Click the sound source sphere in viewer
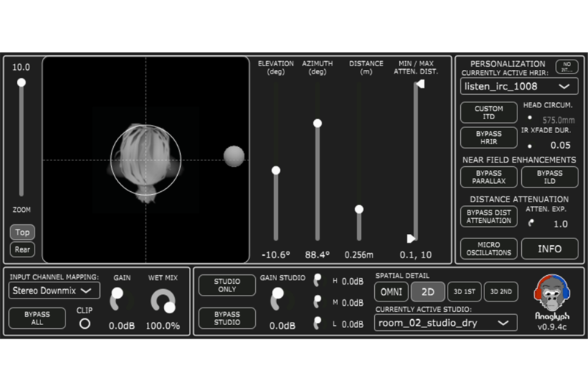Image resolution: width=588 pixels, height=392 pixels. pyautogui.click(x=234, y=156)
